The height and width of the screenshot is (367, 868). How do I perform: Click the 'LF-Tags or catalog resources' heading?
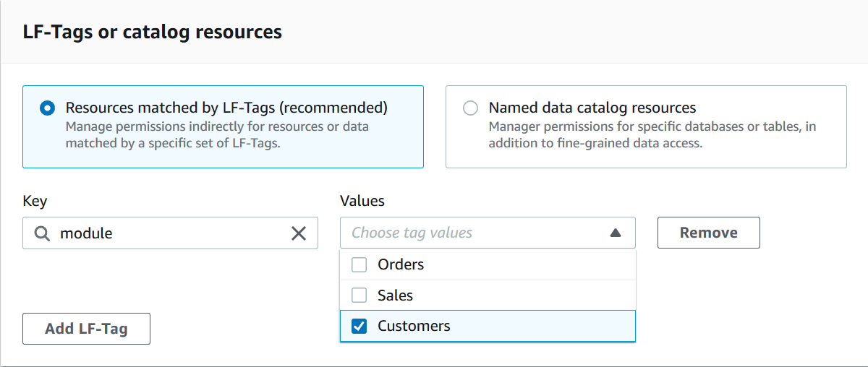tap(152, 32)
